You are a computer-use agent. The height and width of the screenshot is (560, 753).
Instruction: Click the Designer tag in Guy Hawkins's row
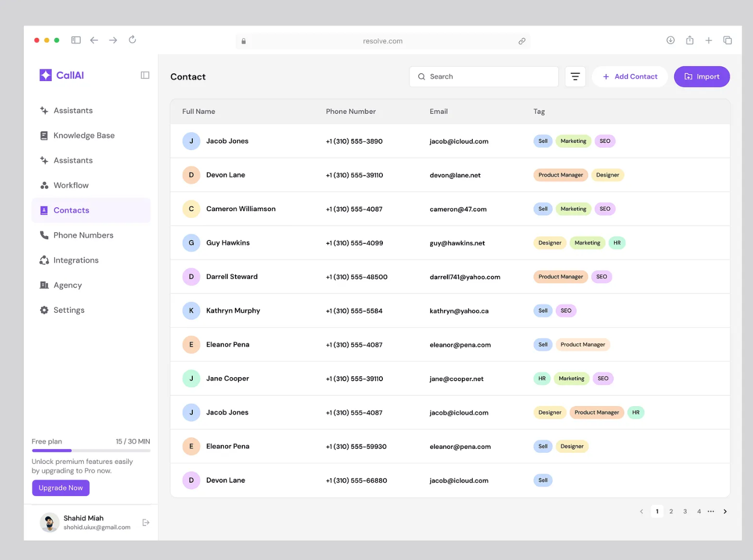550,243
